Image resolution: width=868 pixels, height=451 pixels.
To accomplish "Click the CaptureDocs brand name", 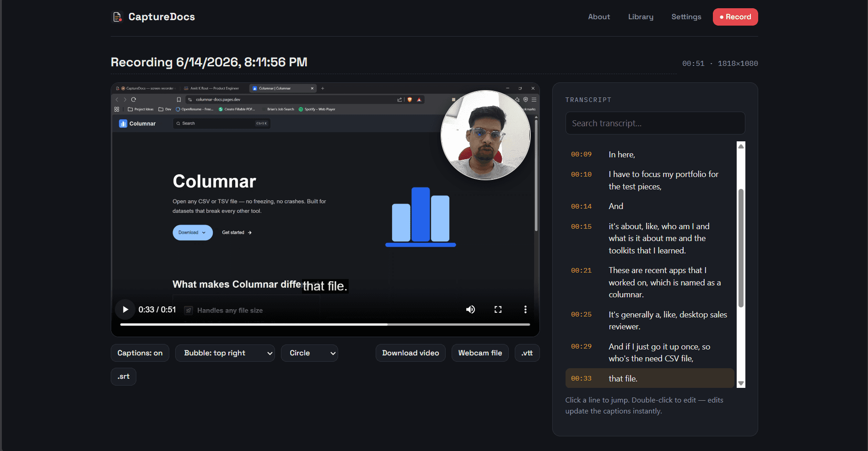I will click(162, 17).
